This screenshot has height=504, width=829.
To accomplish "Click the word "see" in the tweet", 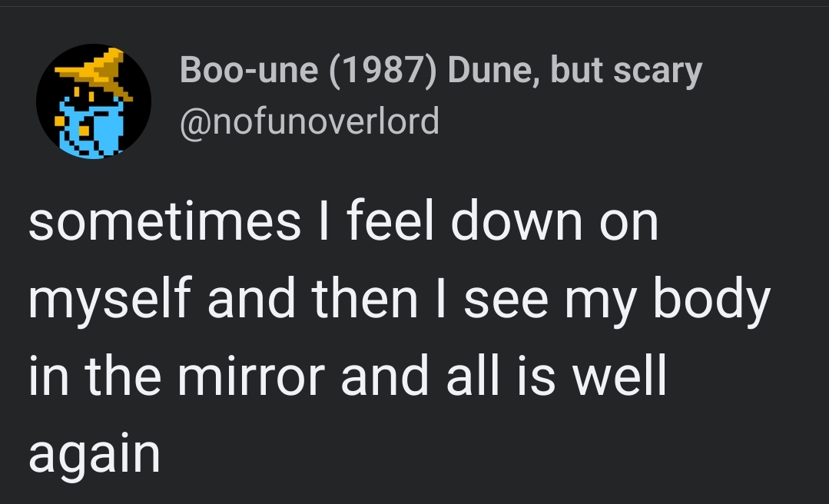I will (506, 299).
